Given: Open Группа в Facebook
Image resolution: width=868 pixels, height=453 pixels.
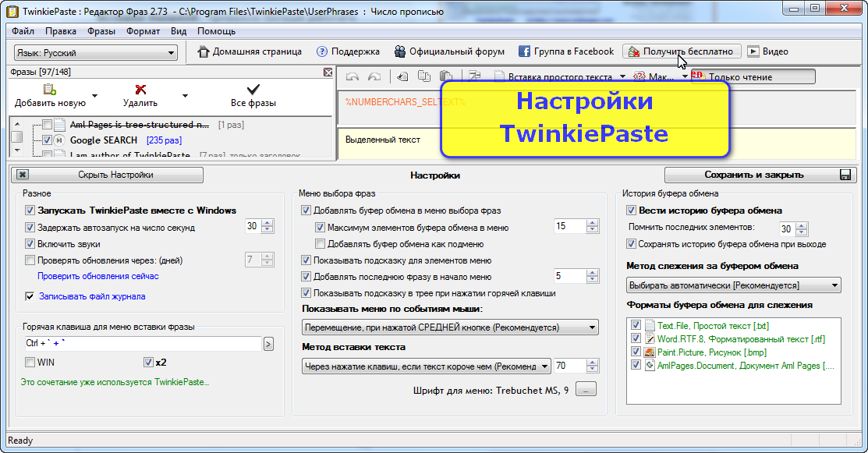Looking at the screenshot, I should [565, 51].
